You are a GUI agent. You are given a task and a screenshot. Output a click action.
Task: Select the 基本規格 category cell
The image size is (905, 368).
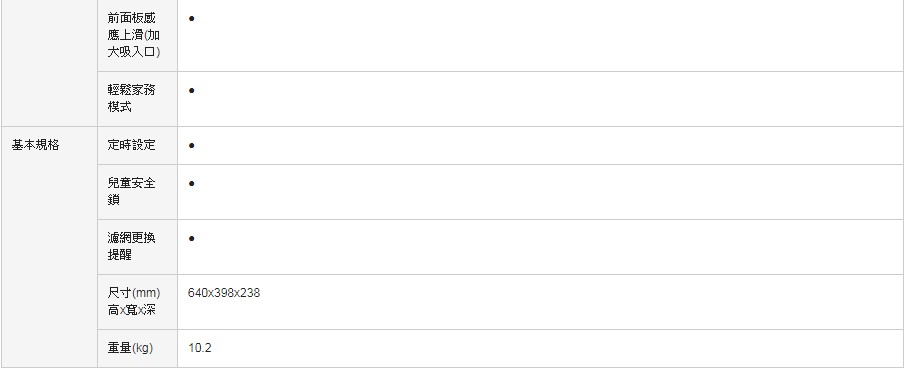point(50,247)
